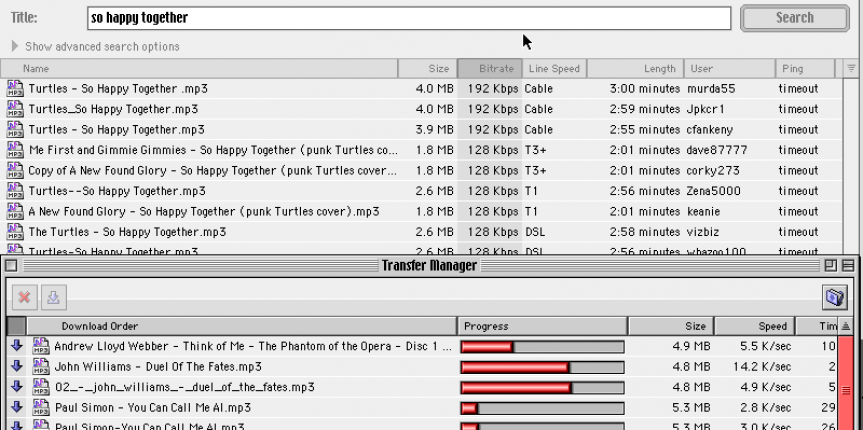Toggle zoom box on Transfer Manager title bar

pos(831,265)
